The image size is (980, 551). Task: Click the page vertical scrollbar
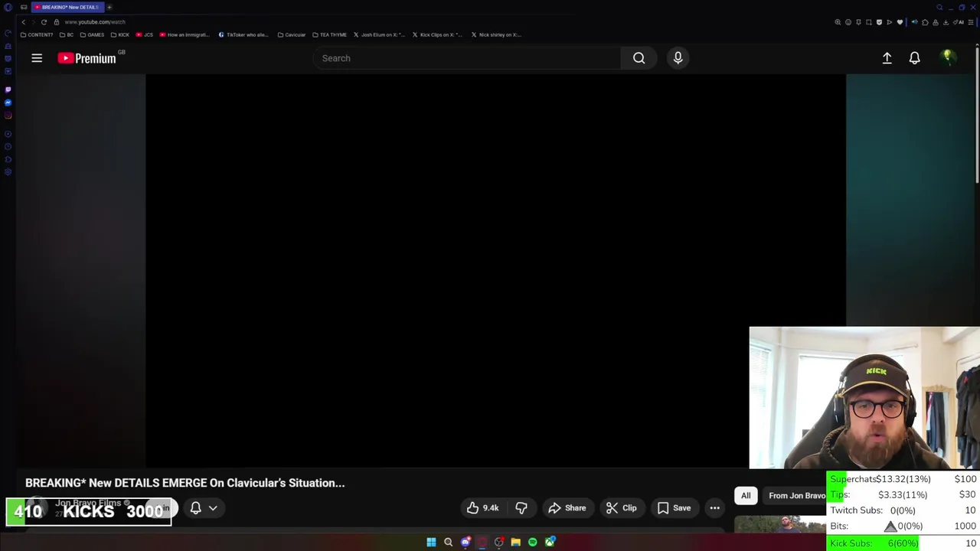pos(977,115)
